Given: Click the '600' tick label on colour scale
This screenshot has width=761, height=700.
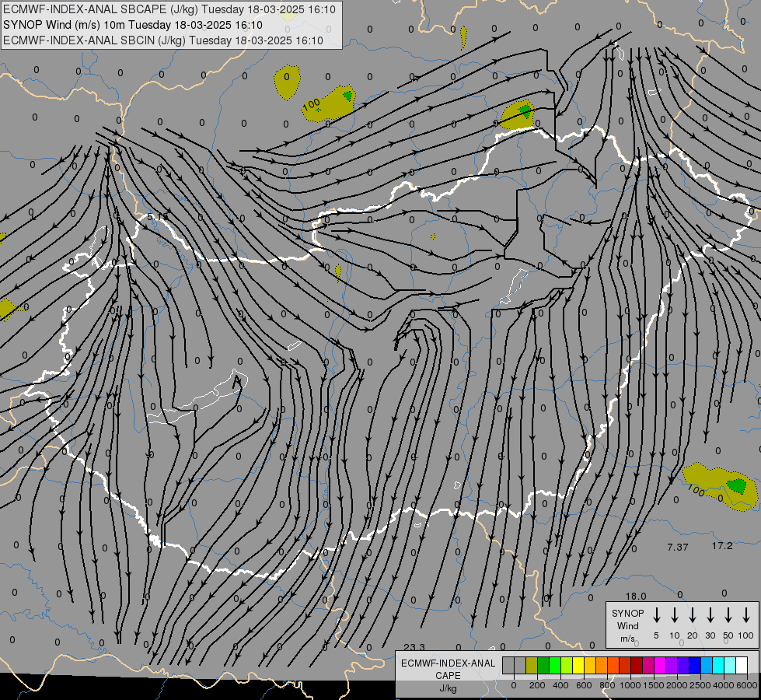Looking at the screenshot, I should (584, 685).
